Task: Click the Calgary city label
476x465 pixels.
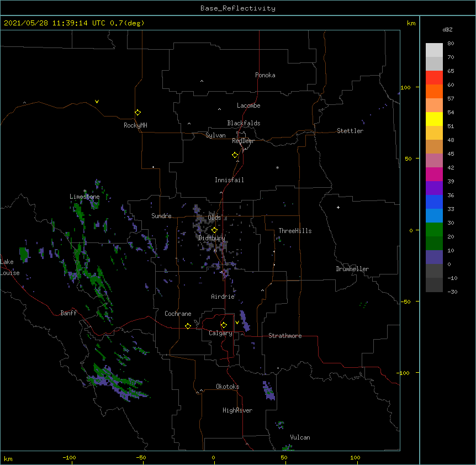Action: click(x=220, y=333)
